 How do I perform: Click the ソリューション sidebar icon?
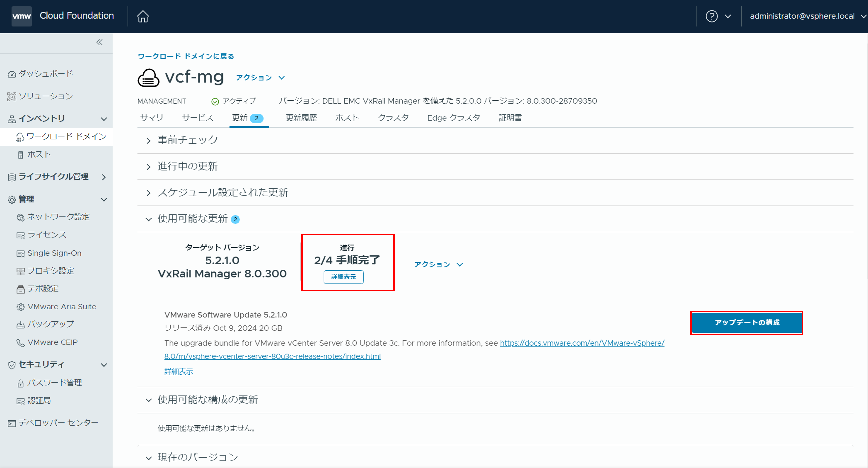pyautogui.click(x=12, y=97)
